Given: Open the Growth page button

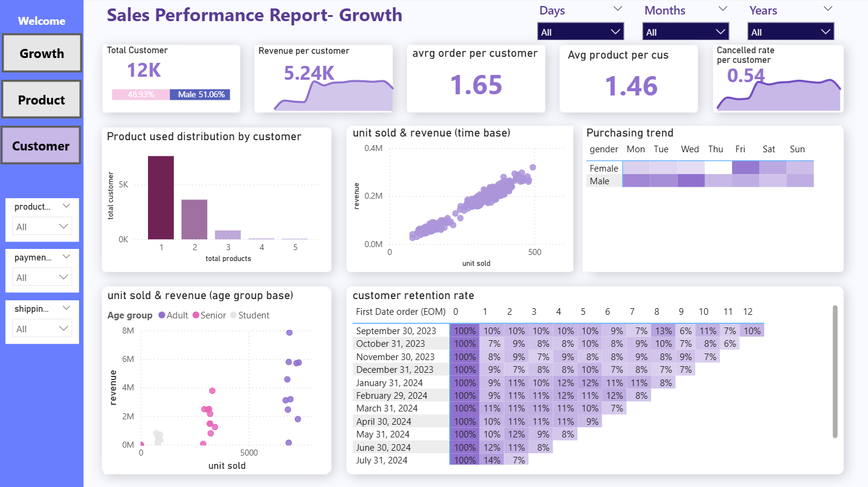Looking at the screenshot, I should [42, 53].
